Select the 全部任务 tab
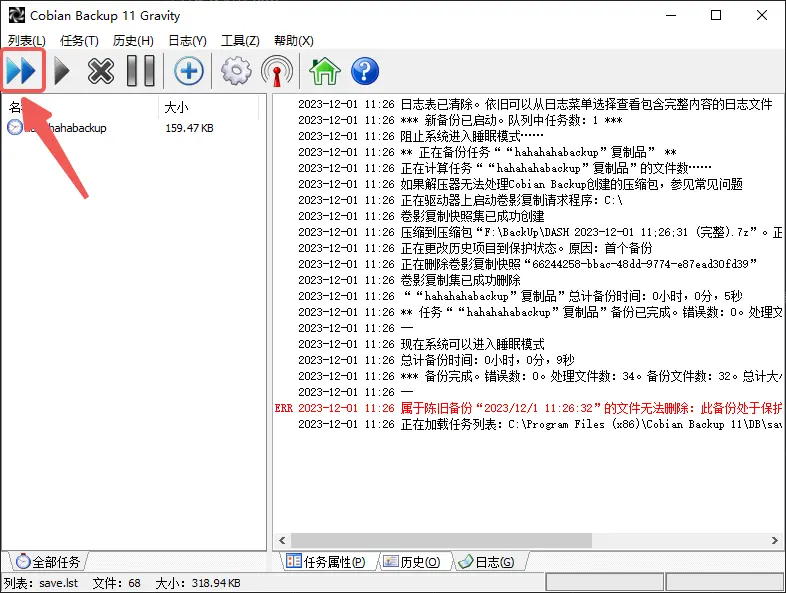Image resolution: width=786 pixels, height=593 pixels. (48, 562)
